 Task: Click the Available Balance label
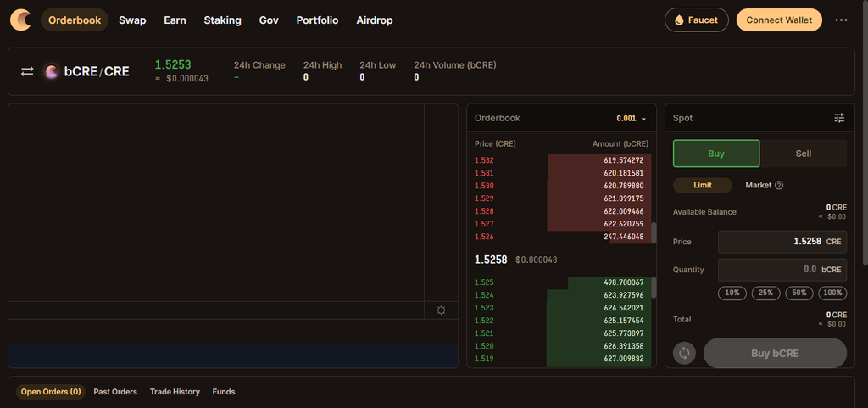(704, 212)
